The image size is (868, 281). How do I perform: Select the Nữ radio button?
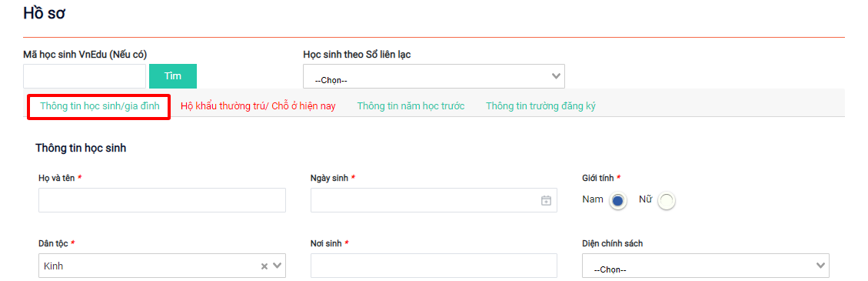click(667, 201)
